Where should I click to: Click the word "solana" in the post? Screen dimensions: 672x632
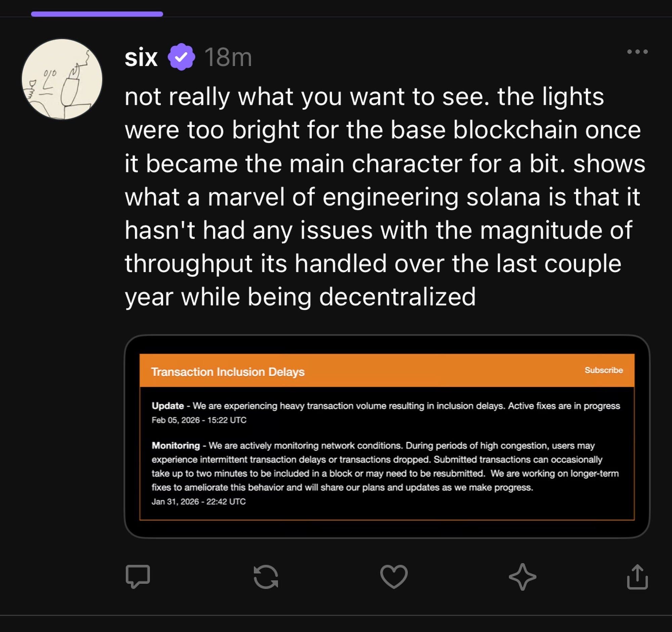click(x=503, y=197)
